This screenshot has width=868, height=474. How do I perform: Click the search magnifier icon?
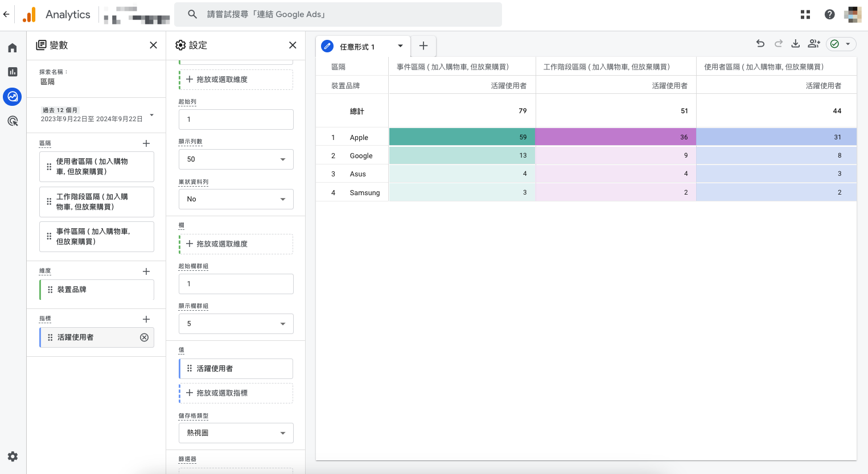(192, 14)
